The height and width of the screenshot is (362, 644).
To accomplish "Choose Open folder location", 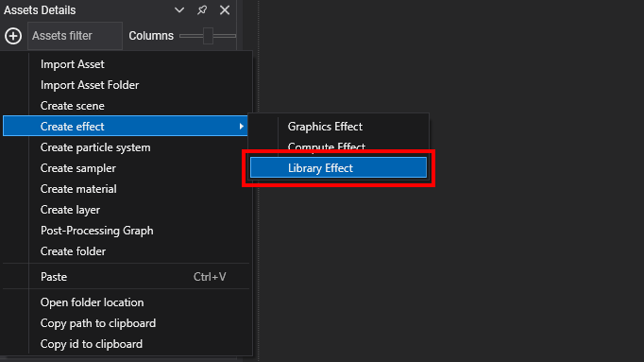I will tap(127, 302).
